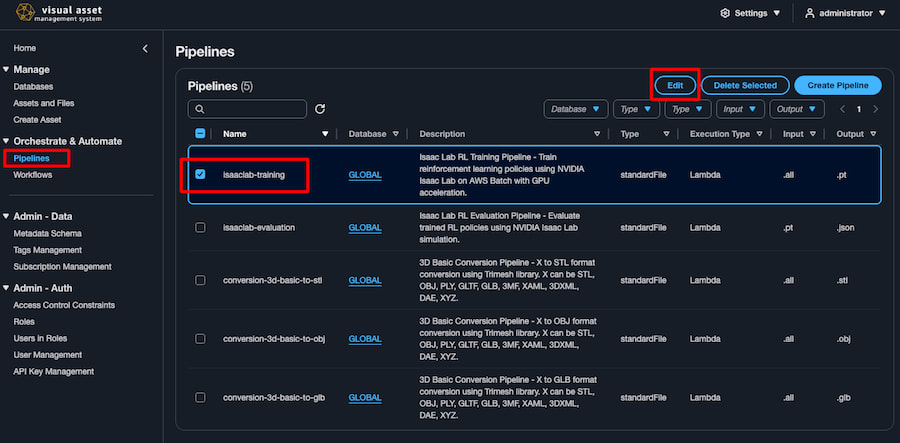Check the conversion-3d-basic-to-glb checkbox

click(200, 398)
